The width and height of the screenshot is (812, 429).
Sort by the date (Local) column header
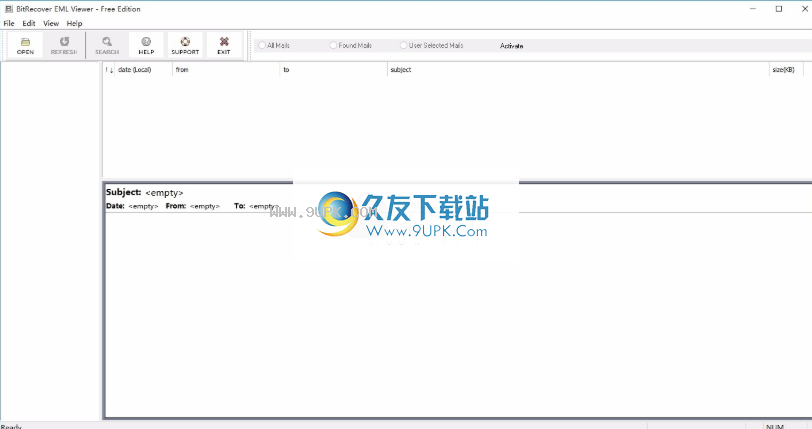[143, 69]
